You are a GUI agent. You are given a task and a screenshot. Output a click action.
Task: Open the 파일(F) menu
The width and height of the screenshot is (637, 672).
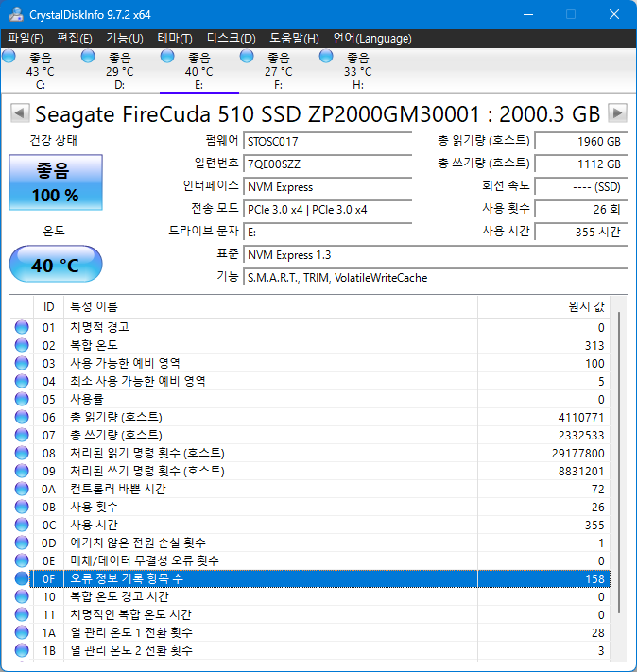(26, 39)
